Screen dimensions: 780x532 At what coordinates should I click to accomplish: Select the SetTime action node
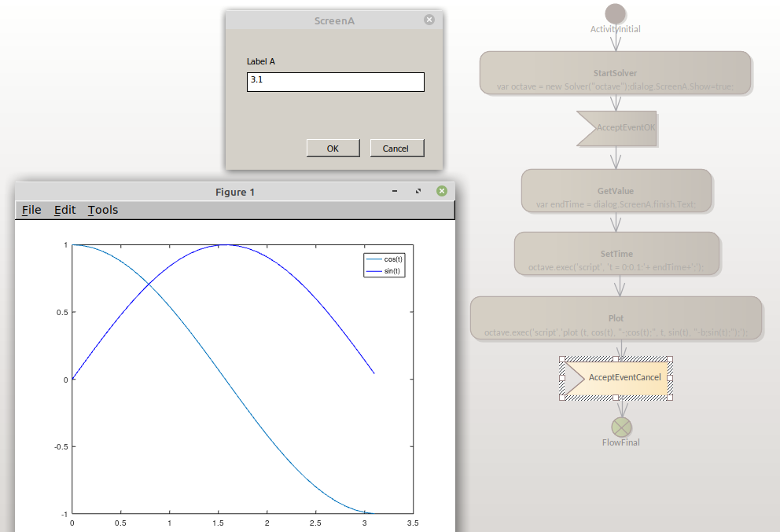616,254
